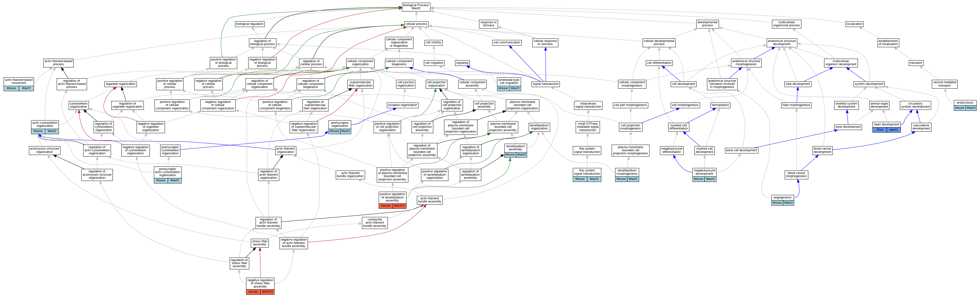Click 'skeletal system development' node

(x=846, y=105)
